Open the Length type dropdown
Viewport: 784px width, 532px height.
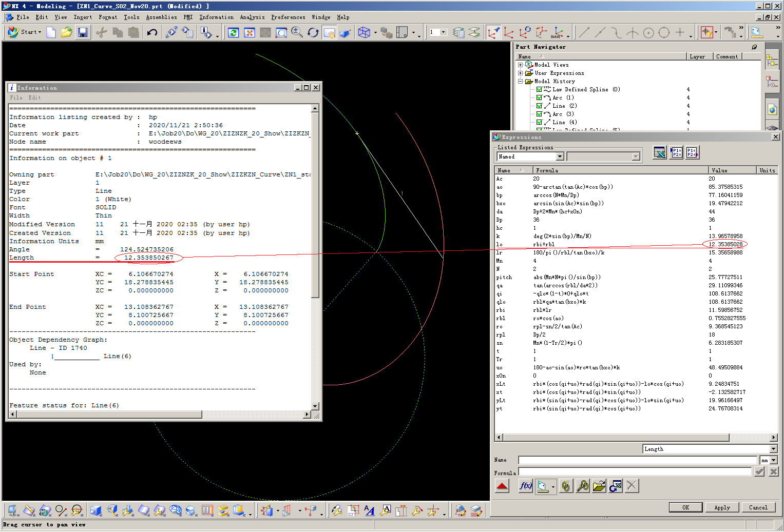(x=773, y=449)
